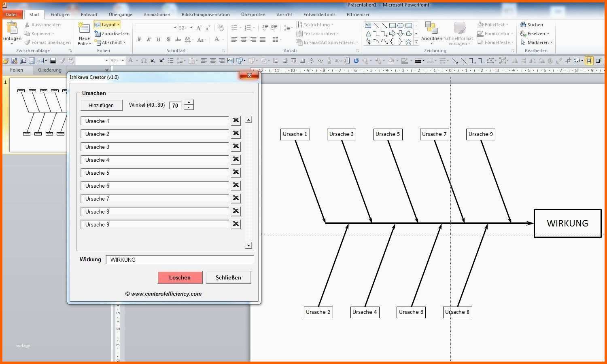The width and height of the screenshot is (607, 364).
Task: Click the Ursachen list scroll-down arrow
Action: pos(249,245)
